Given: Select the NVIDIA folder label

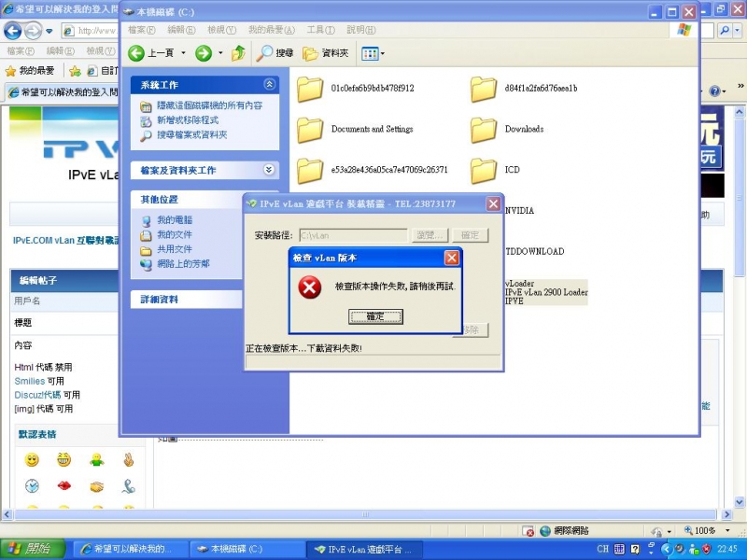Looking at the screenshot, I should tap(519, 211).
